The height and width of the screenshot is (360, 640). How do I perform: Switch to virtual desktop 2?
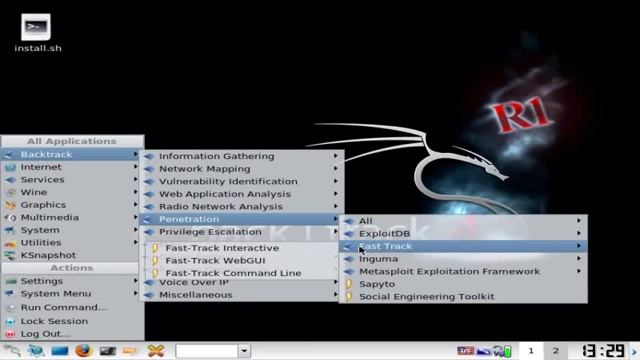point(556,351)
